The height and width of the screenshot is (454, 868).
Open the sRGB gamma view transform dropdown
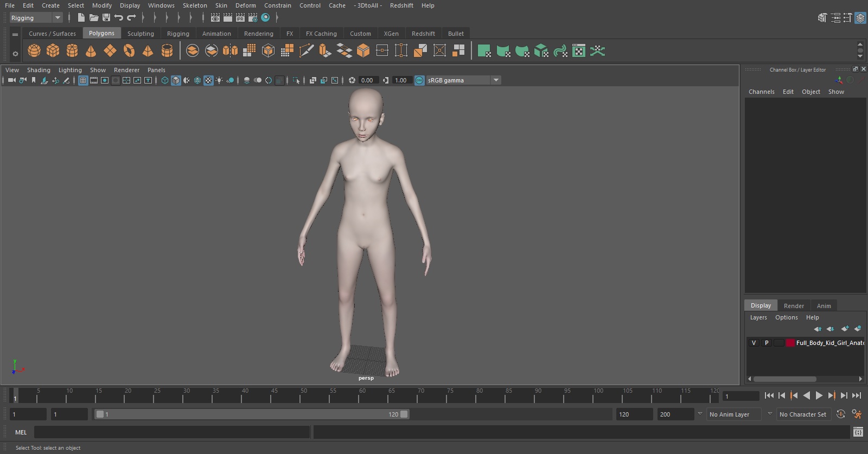[x=464, y=80]
